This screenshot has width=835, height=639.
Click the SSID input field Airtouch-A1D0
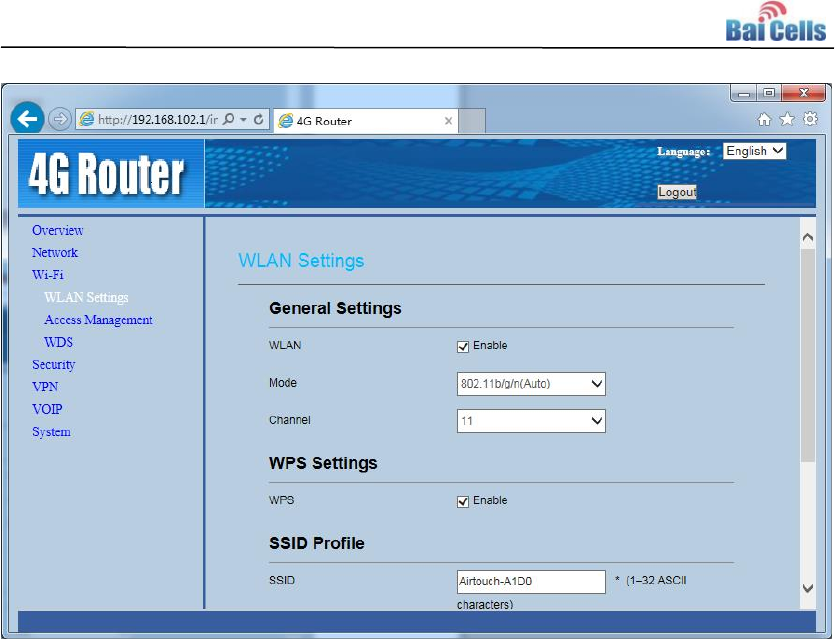point(531,581)
